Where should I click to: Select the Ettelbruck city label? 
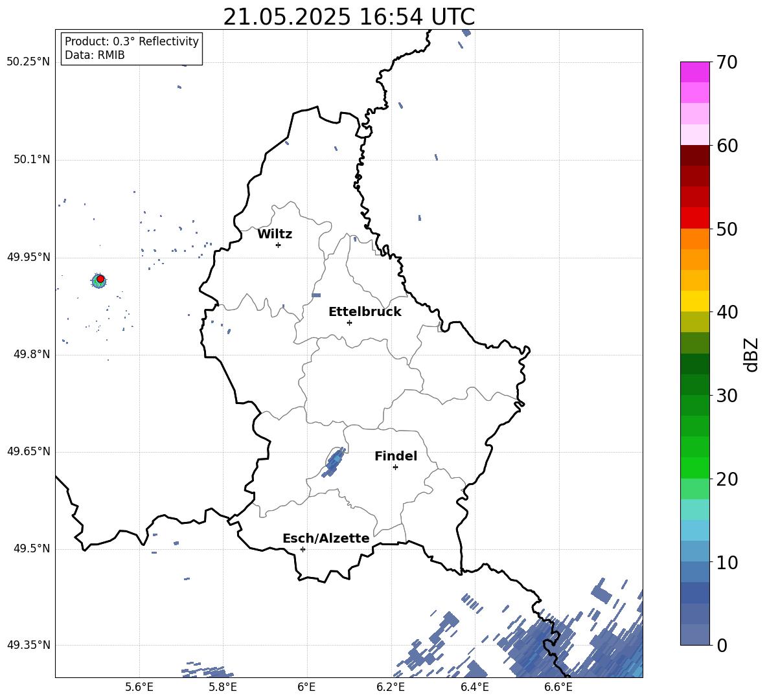[365, 312]
